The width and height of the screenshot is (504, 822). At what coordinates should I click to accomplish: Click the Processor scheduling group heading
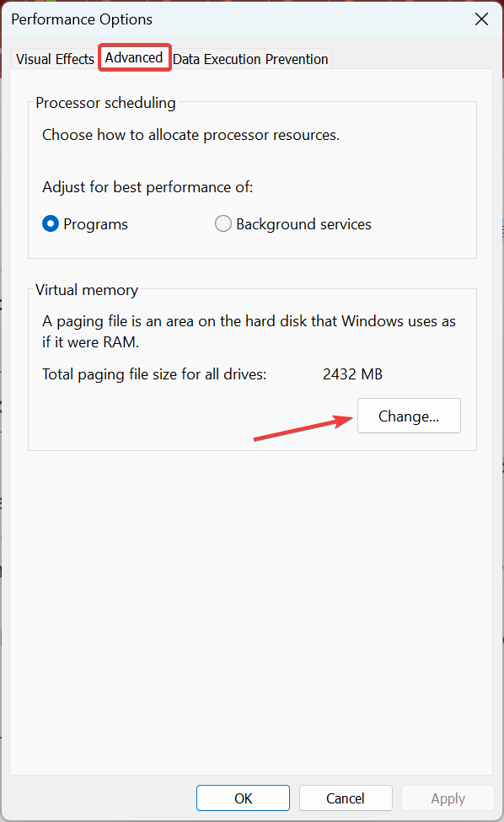click(105, 103)
